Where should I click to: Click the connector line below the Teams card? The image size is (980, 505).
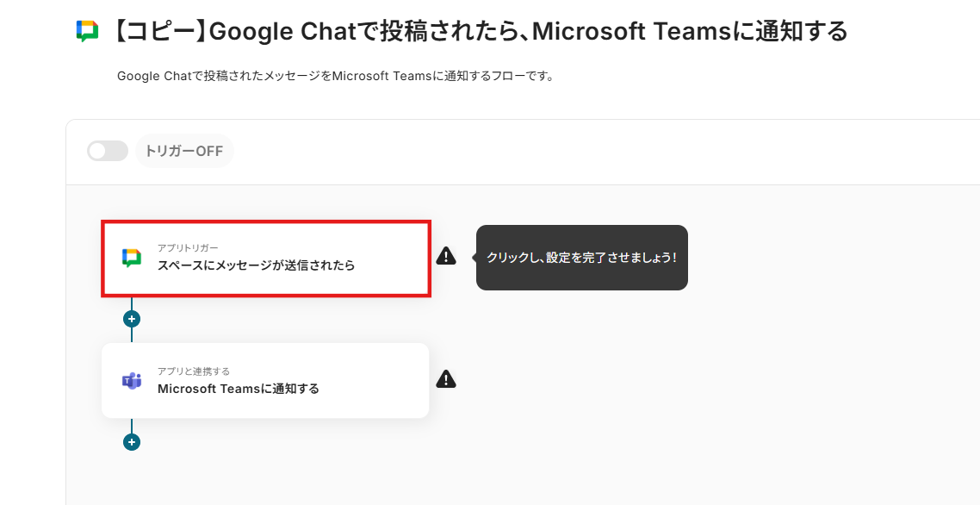click(132, 426)
